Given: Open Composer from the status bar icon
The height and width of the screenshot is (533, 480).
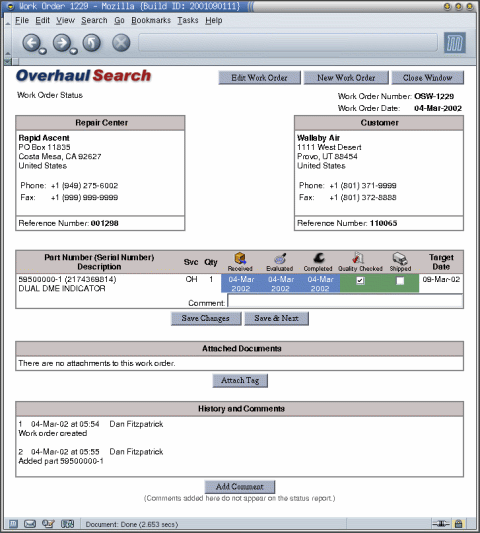Looking at the screenshot, I should 48,524.
